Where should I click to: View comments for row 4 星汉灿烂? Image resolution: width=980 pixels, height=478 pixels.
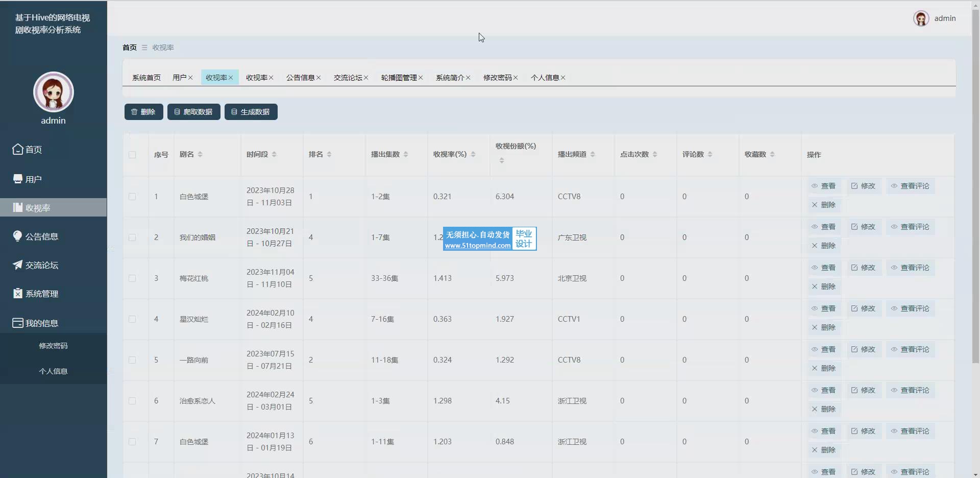[910, 308]
